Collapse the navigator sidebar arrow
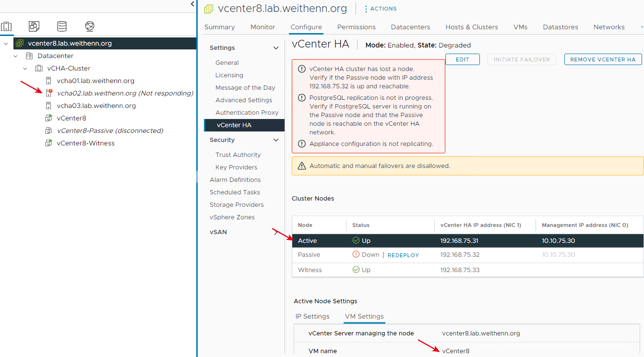Image resolution: width=644 pixels, height=357 pixels. pos(192,4)
